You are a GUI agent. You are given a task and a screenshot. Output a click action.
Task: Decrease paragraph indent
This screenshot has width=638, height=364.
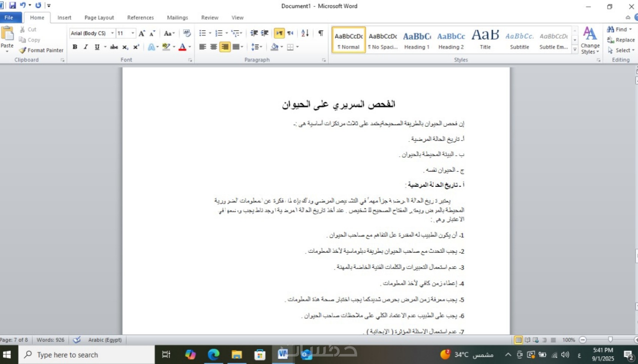[254, 33]
